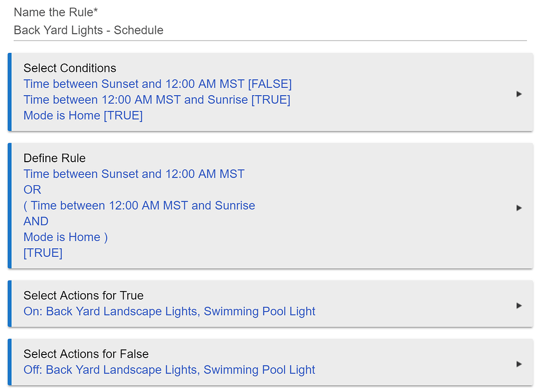
Task: Click the OR operator in Define Rule
Action: [x=32, y=189]
